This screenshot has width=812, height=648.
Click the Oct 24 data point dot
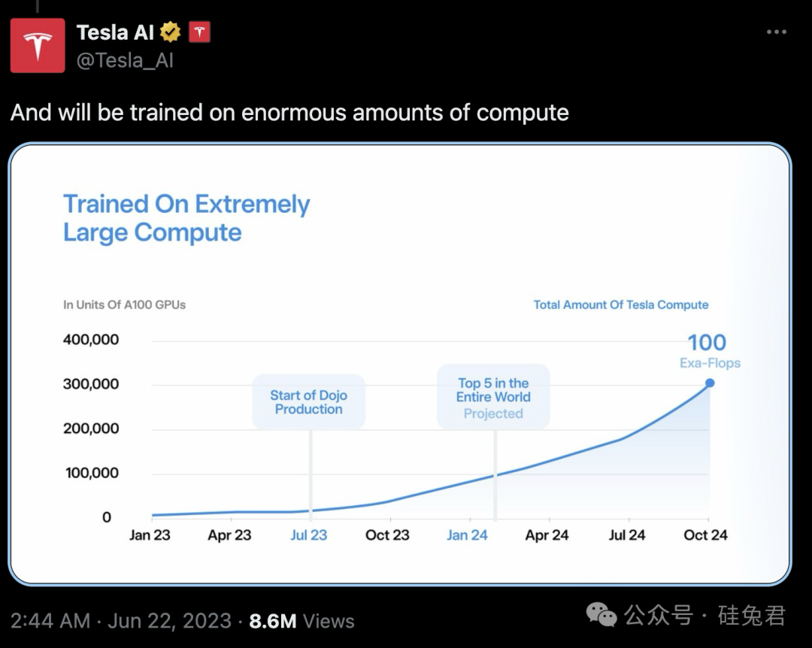tap(710, 383)
